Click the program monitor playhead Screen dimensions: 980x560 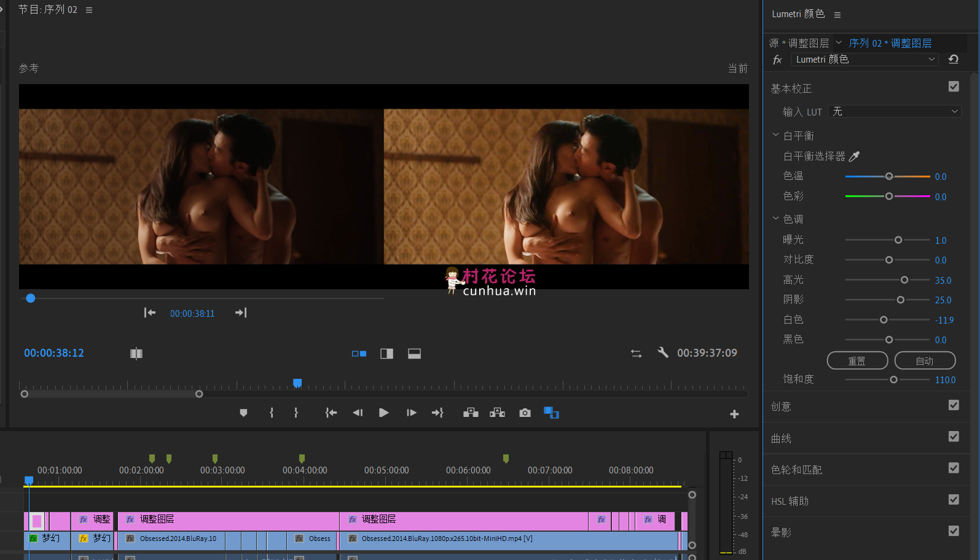click(x=297, y=383)
